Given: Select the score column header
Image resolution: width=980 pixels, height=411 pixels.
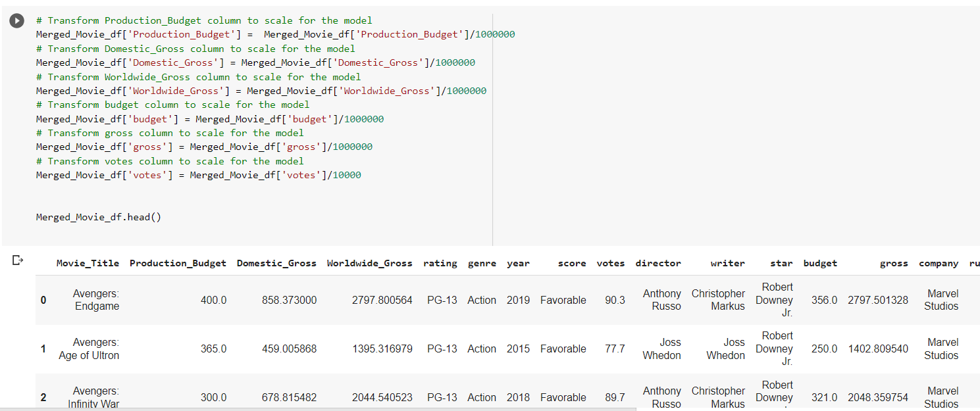Looking at the screenshot, I should click(x=572, y=263).
